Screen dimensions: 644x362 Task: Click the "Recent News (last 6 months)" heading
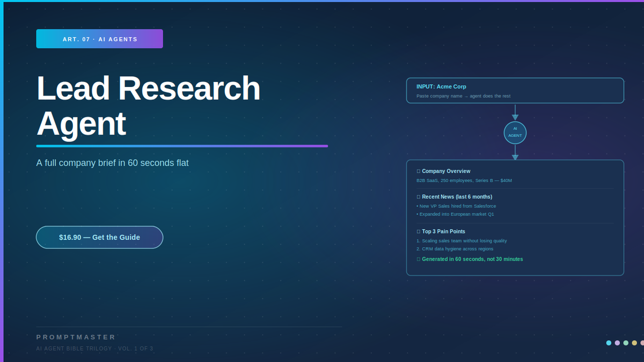(x=457, y=197)
